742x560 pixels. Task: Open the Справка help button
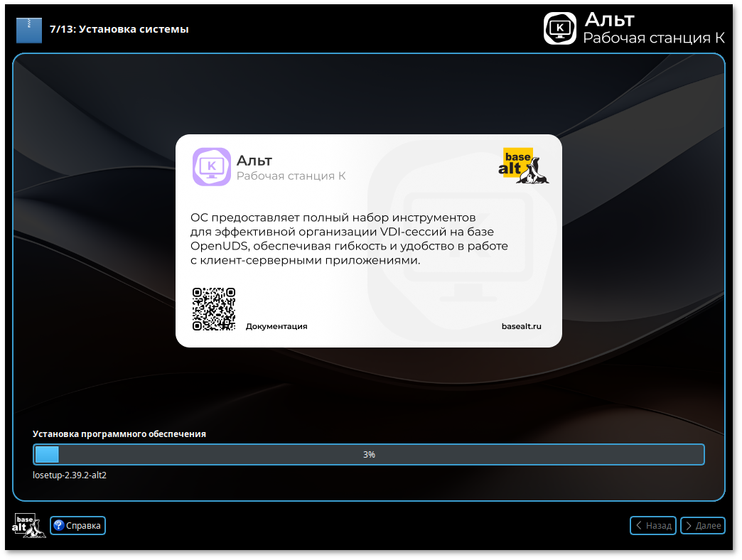point(78,526)
